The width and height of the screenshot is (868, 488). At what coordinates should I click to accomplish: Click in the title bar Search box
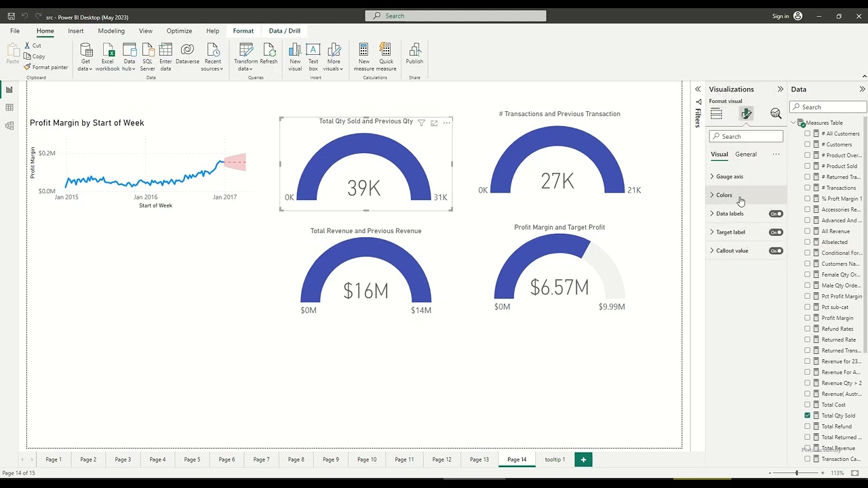456,16
